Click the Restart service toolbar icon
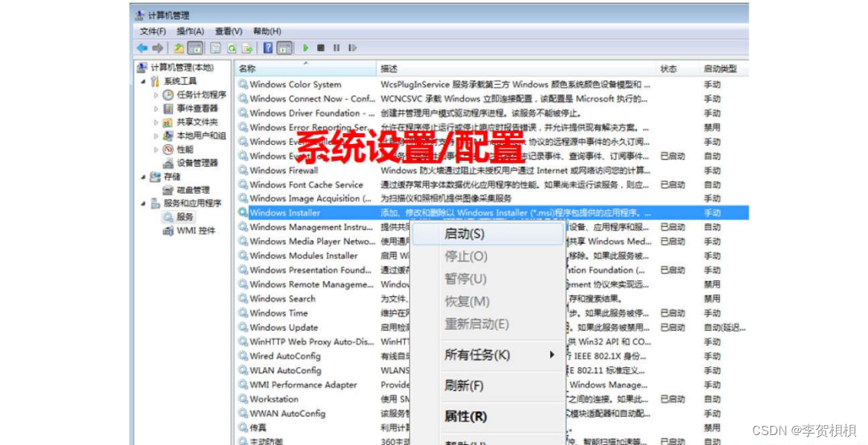The image size is (868, 445). (352, 48)
